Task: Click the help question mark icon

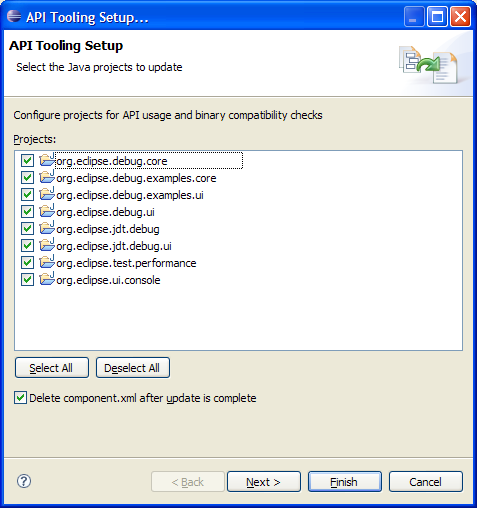Action: click(24, 481)
